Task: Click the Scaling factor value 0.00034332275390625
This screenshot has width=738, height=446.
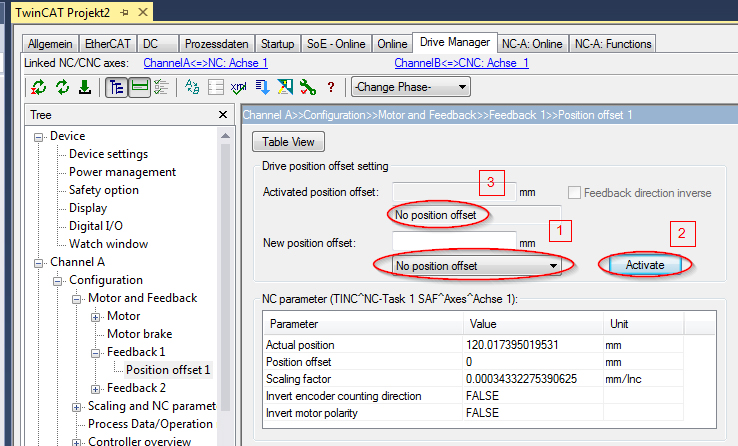Action: point(521,379)
